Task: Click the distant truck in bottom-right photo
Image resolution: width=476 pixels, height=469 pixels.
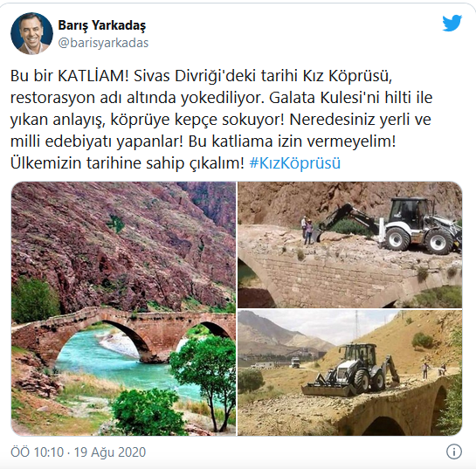Action: tap(295, 362)
